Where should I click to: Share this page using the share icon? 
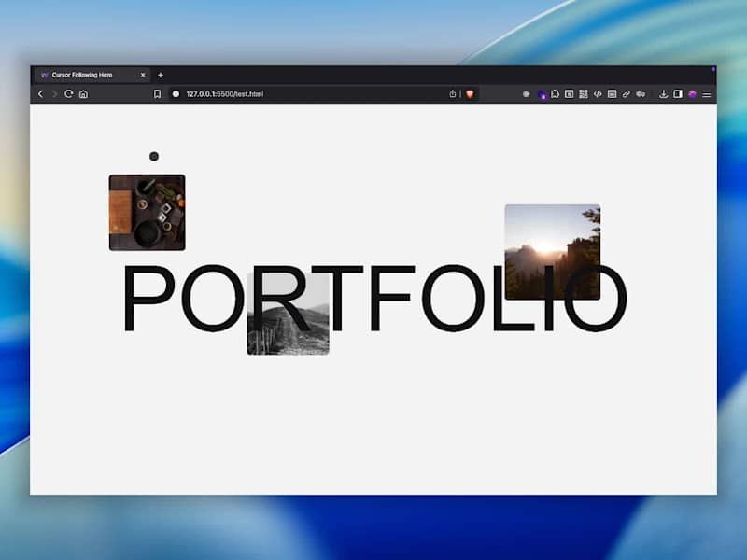coord(453,94)
